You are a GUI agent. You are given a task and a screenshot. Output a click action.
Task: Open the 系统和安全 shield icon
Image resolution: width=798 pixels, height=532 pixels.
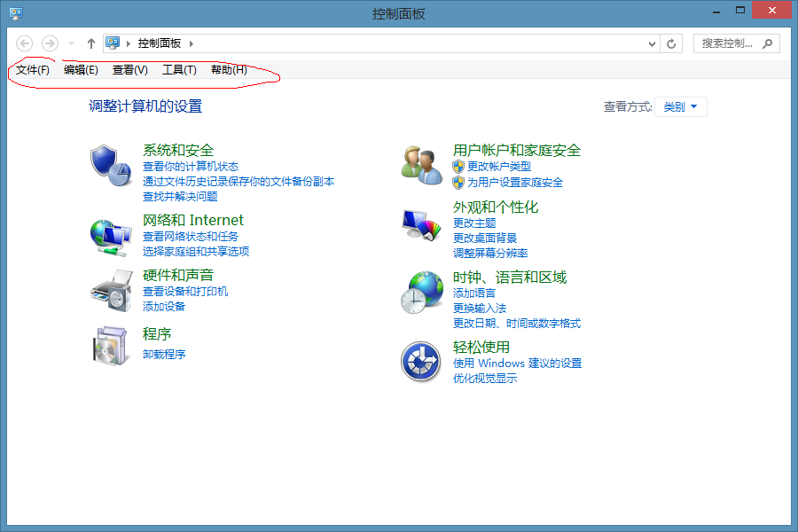(112, 165)
